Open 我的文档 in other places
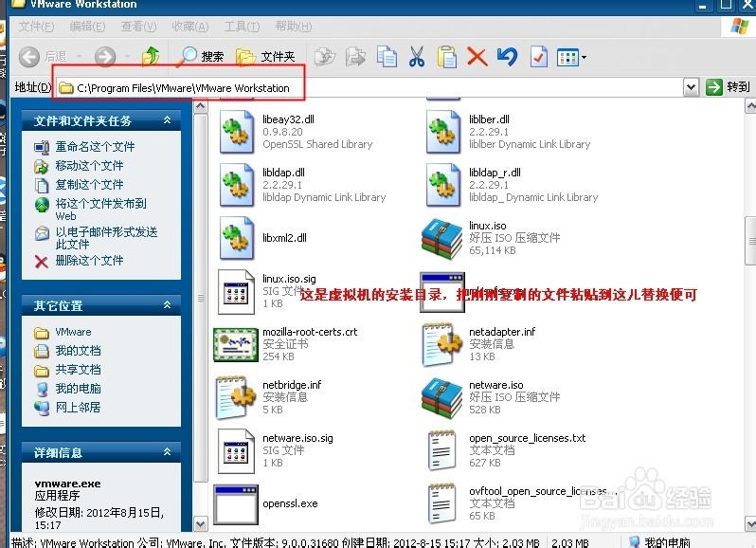 point(78,351)
